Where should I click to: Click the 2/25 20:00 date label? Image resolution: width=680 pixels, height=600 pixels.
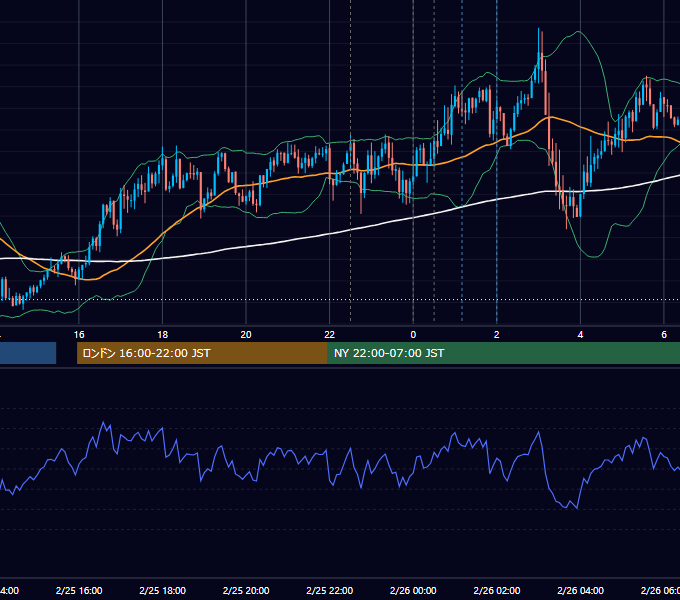[x=246, y=590]
